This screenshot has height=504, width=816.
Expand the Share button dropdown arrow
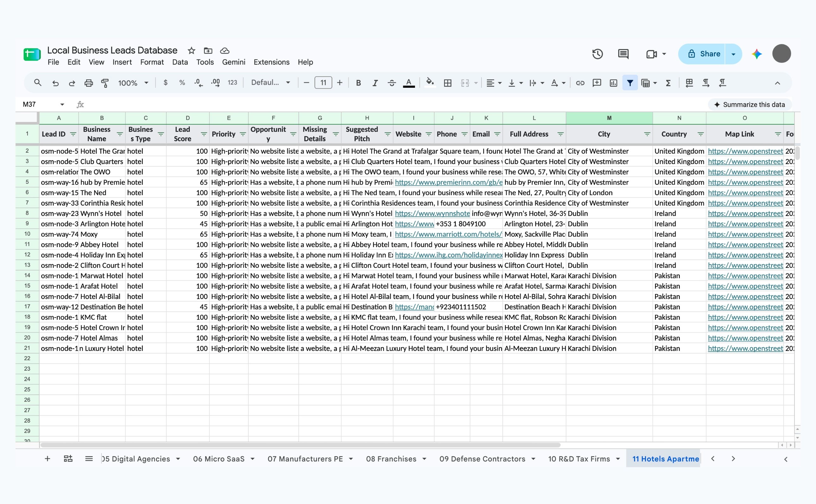tap(733, 54)
